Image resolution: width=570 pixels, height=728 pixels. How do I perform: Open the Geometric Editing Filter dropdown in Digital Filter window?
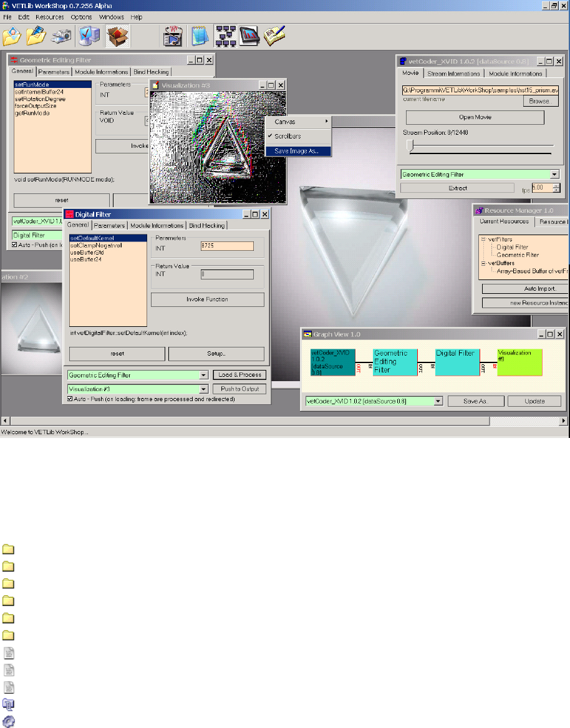[204, 375]
